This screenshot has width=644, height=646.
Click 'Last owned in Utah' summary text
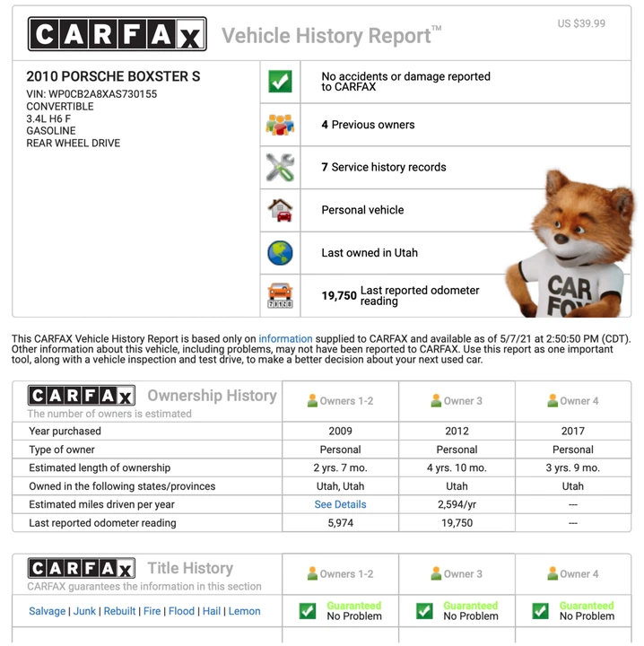click(x=370, y=252)
